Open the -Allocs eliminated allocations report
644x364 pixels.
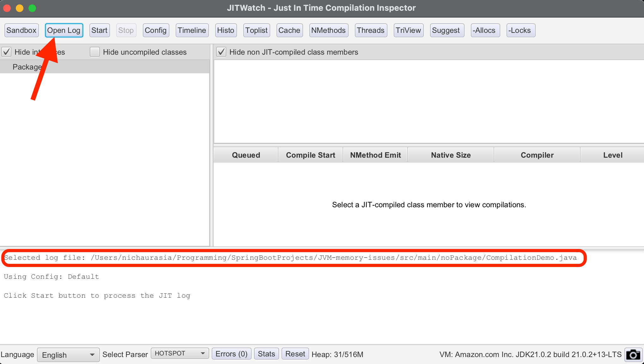tap(485, 30)
